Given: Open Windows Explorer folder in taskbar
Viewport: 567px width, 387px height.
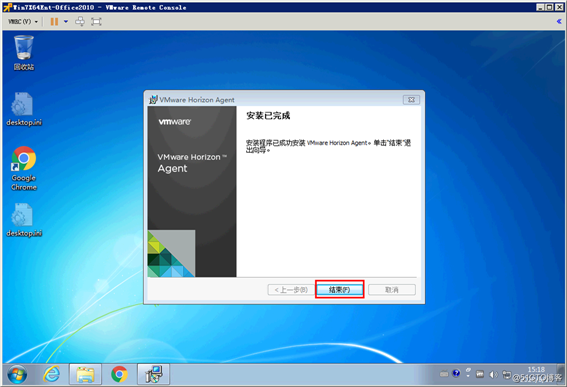Looking at the screenshot, I should click(x=85, y=374).
